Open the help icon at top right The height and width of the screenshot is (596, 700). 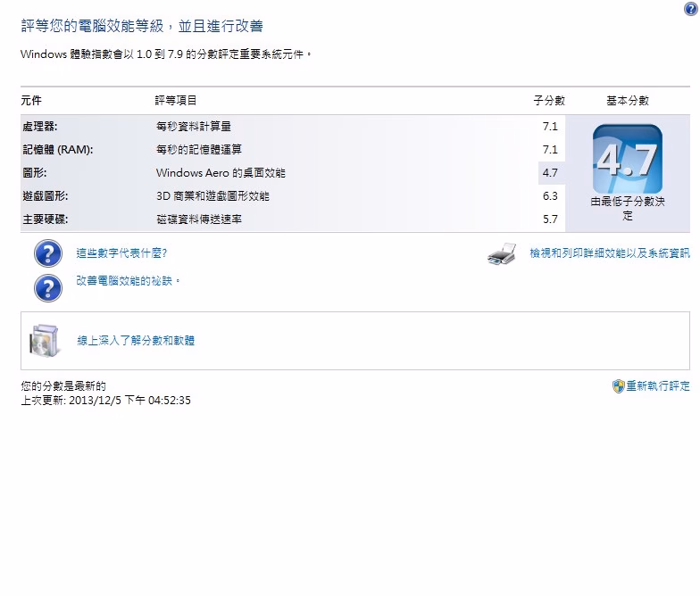tap(690, 9)
